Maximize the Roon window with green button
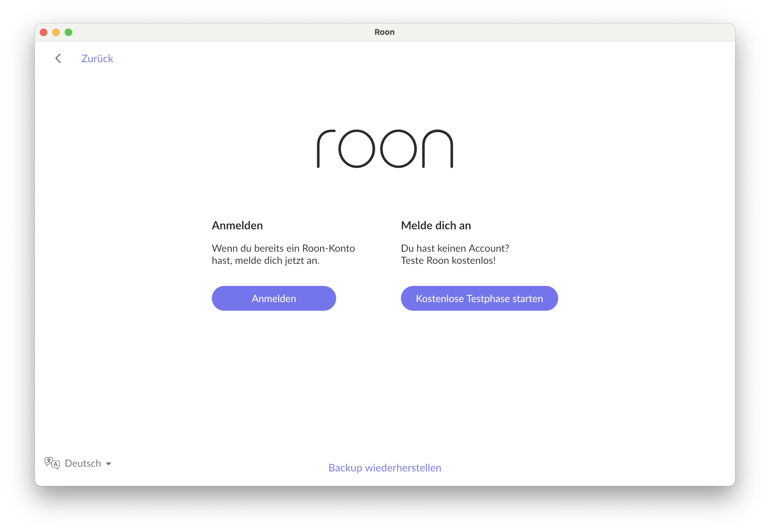This screenshot has width=770, height=532. pyautogui.click(x=68, y=32)
